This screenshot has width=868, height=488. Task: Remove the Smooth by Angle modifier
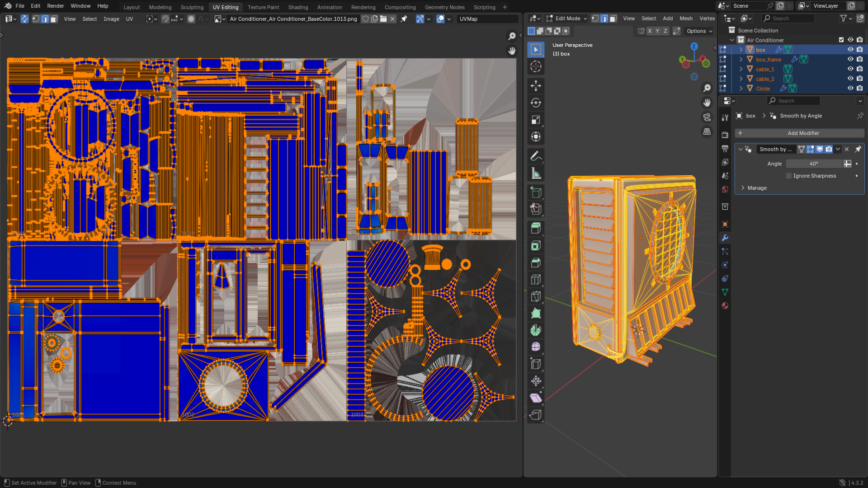[x=847, y=150]
